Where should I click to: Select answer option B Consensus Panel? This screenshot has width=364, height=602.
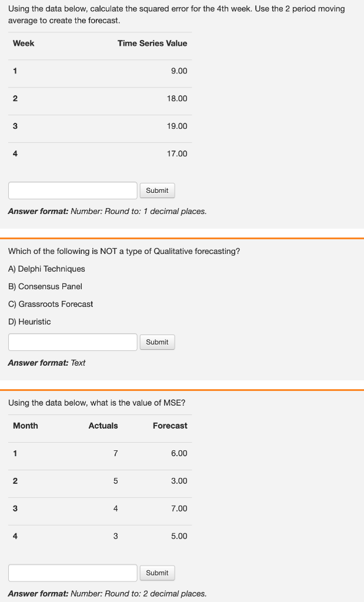pos(44,286)
